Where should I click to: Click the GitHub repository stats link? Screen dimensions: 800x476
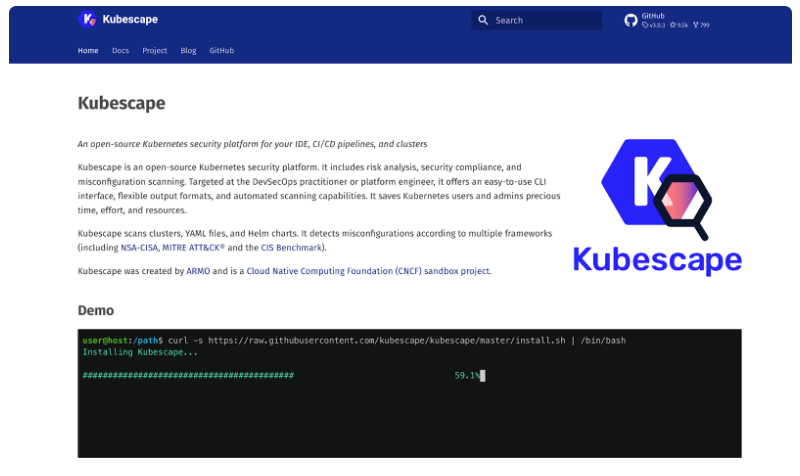667,20
